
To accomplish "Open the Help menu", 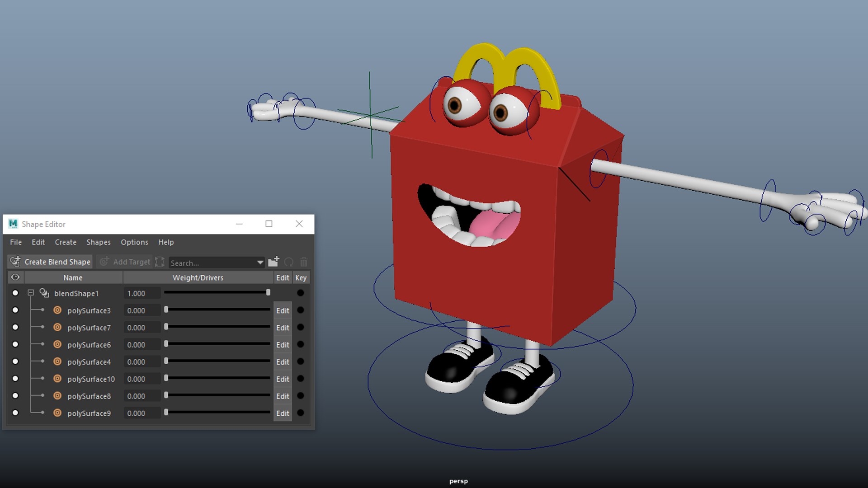I will [x=166, y=242].
